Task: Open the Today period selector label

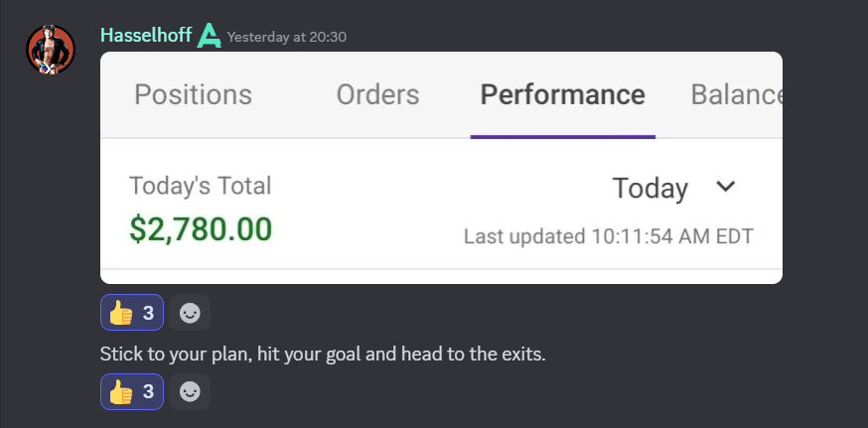Action: pyautogui.click(x=650, y=189)
